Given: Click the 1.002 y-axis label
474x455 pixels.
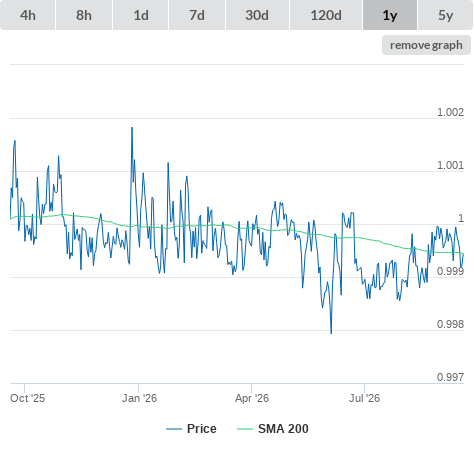Looking at the screenshot, I should click(450, 112).
